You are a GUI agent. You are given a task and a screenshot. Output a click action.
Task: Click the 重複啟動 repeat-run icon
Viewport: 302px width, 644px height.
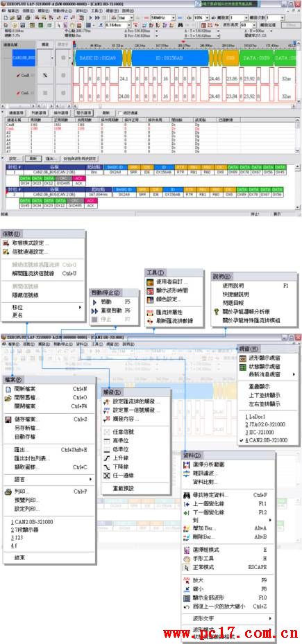coord(95,310)
